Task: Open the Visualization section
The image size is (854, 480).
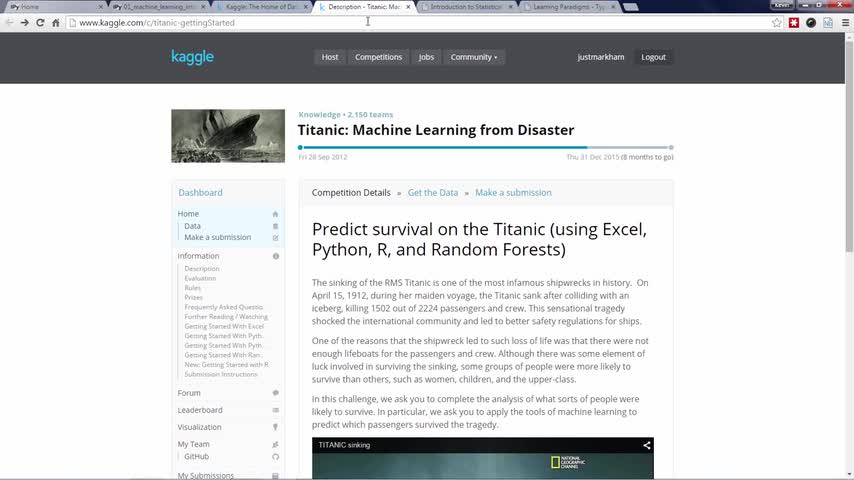Action: pos(199,427)
